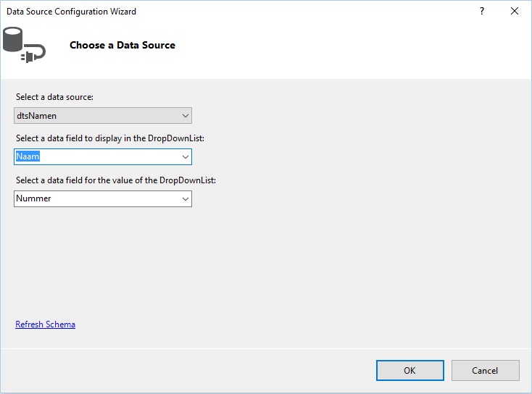Image resolution: width=532 pixels, height=394 pixels.
Task: Click the gray database cylinder graphic
Action: pyautogui.click(x=13, y=39)
